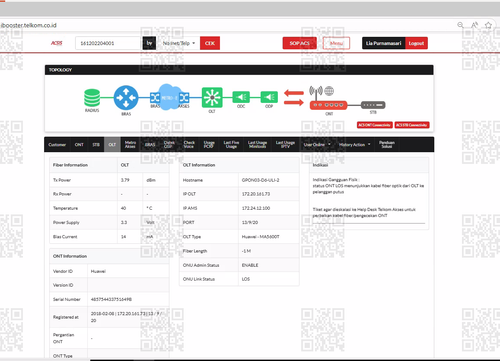Click the green ODC icon
500x361 pixels.
tap(241, 97)
